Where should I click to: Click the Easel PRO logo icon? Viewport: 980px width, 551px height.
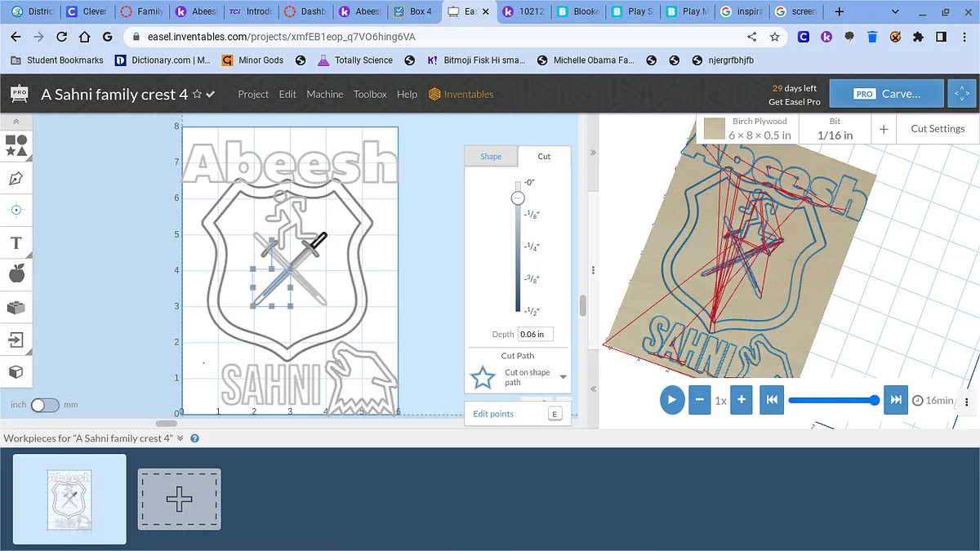(18, 93)
